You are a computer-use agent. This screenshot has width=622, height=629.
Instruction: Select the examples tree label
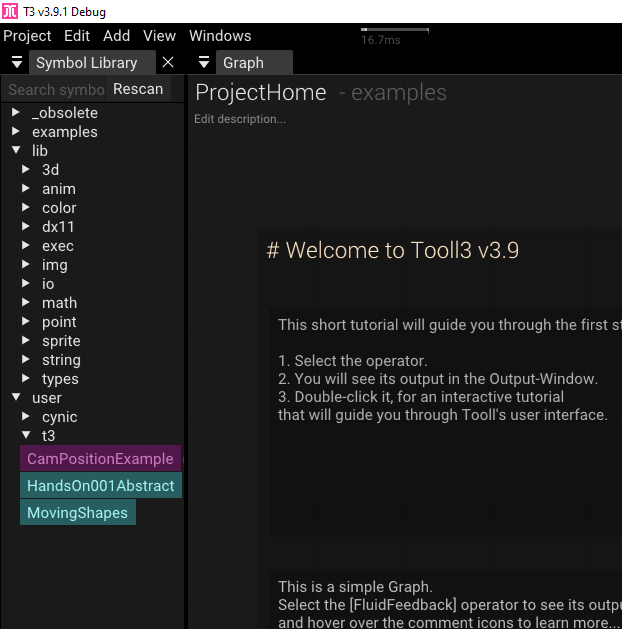pyautogui.click(x=65, y=132)
